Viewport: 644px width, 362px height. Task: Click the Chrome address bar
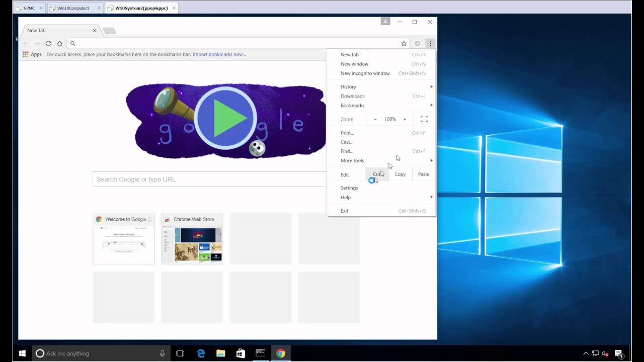click(x=238, y=44)
